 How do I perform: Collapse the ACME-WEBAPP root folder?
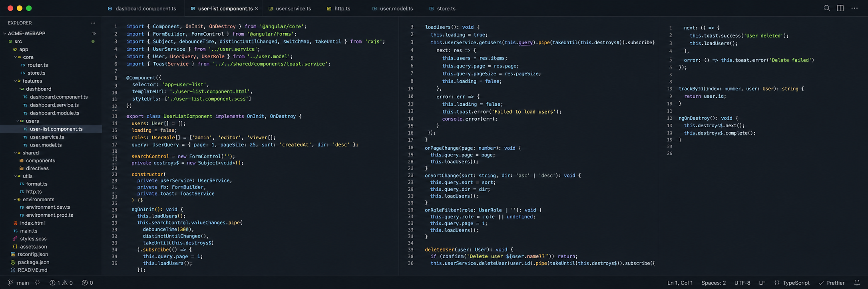pyautogui.click(x=26, y=33)
